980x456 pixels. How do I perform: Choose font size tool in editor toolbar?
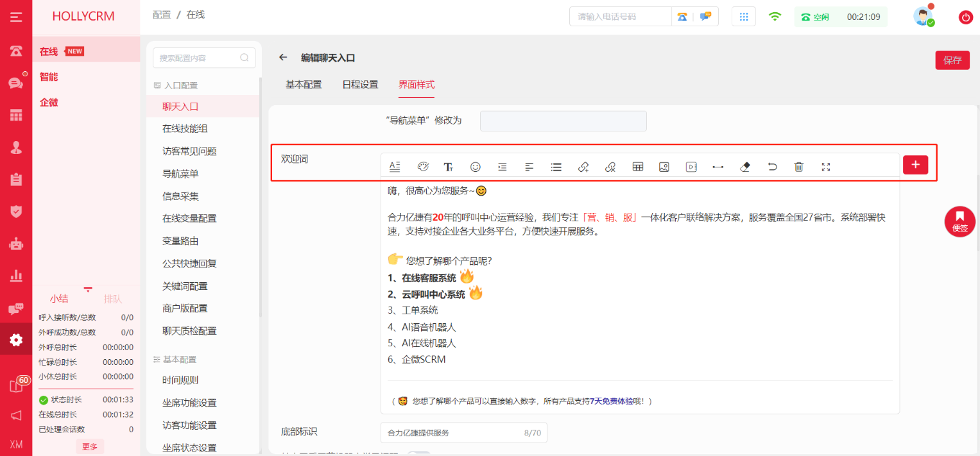[x=449, y=167]
